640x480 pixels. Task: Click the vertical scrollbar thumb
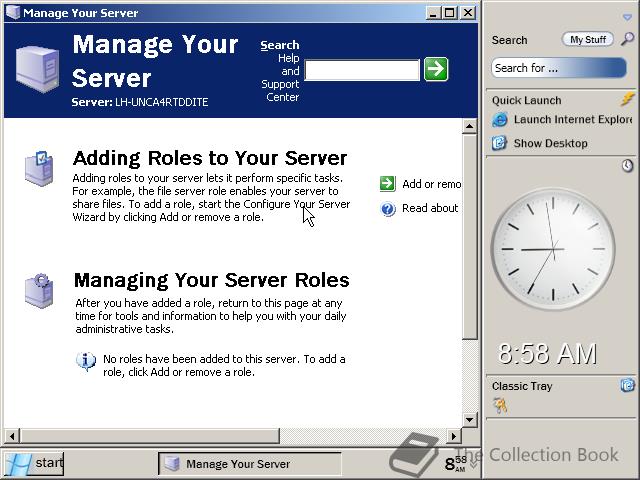[469, 237]
